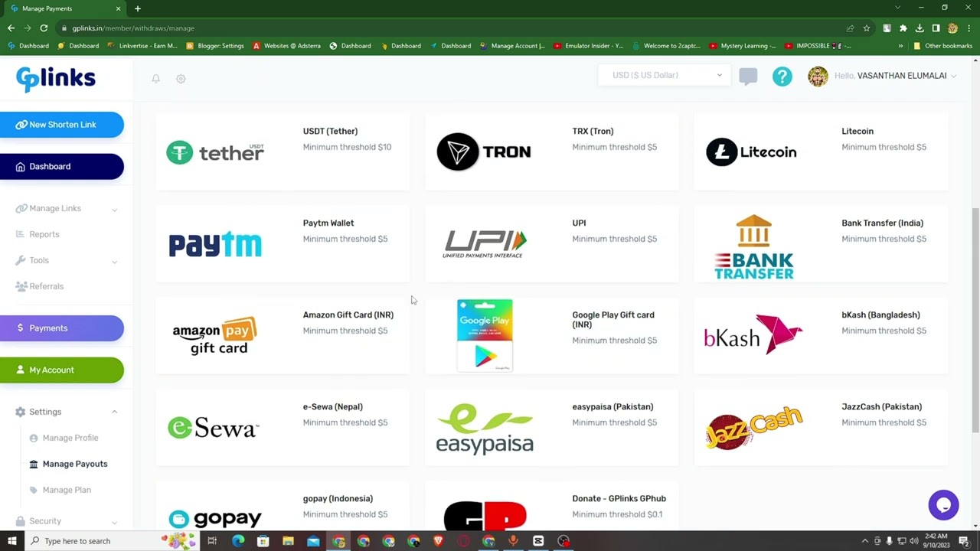Open the Mail app from the taskbar
The image size is (980, 551).
(313, 541)
